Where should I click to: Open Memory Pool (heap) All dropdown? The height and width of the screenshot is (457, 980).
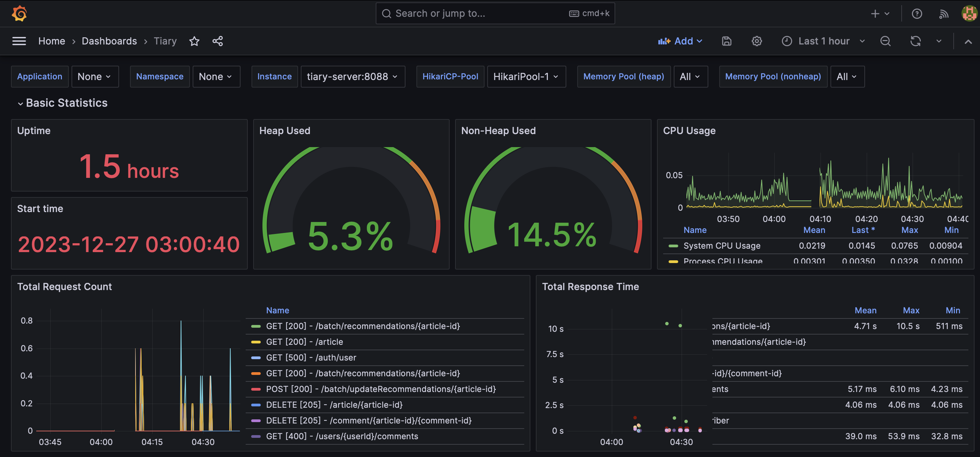click(691, 76)
